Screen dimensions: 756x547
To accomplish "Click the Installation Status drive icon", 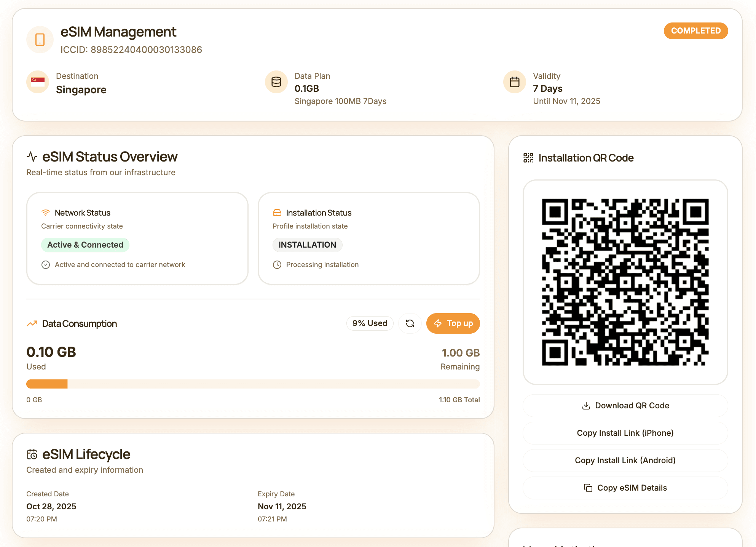I will pyautogui.click(x=277, y=213).
